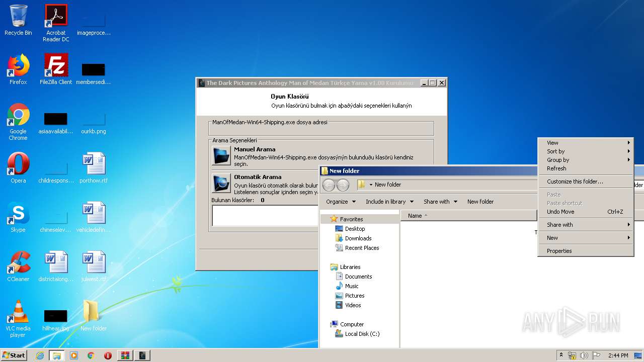Open Properties from context menu

pos(586,251)
